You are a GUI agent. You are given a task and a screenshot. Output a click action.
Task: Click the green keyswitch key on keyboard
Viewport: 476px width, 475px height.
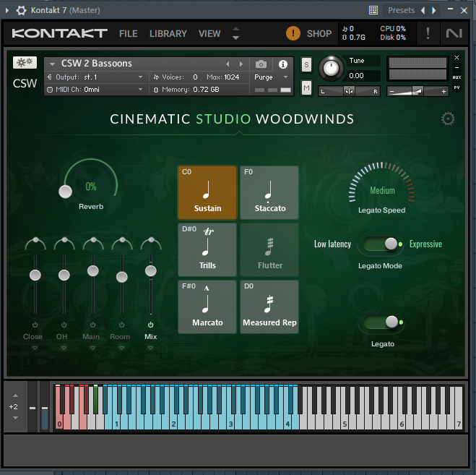point(95,399)
